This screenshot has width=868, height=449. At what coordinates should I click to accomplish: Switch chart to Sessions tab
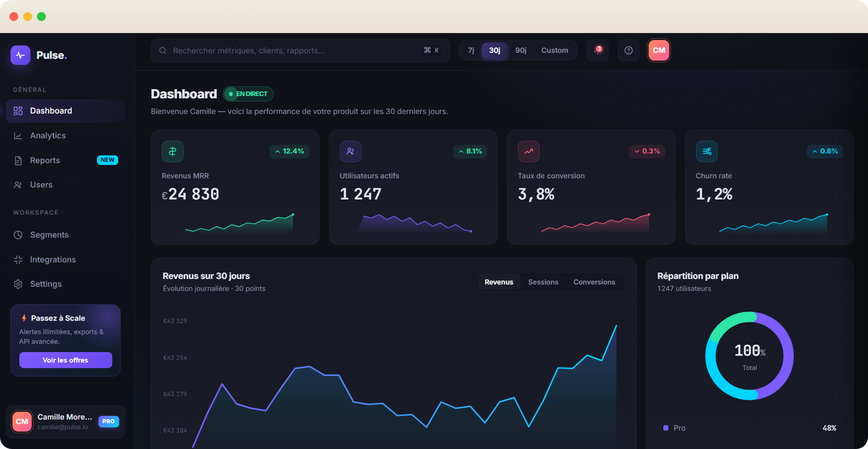[543, 282]
